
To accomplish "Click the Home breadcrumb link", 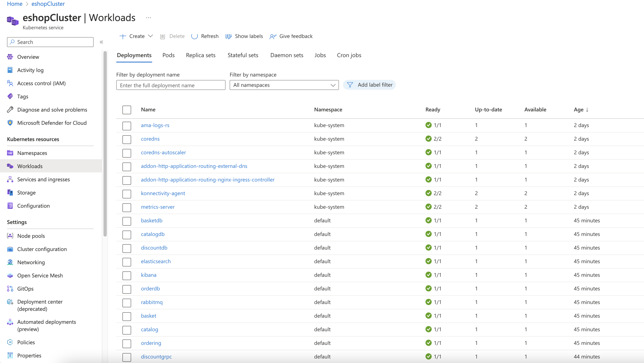I will pyautogui.click(x=15, y=4).
